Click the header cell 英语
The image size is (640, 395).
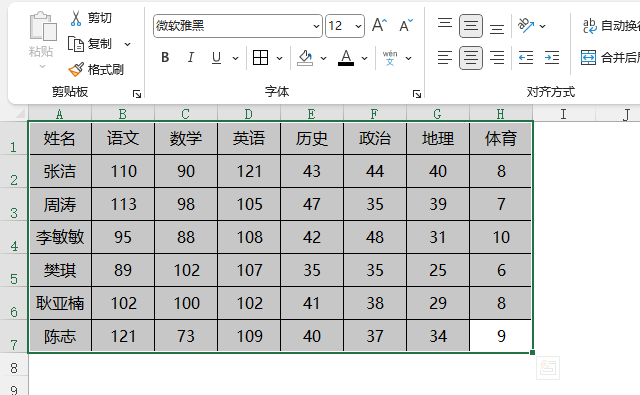249,138
